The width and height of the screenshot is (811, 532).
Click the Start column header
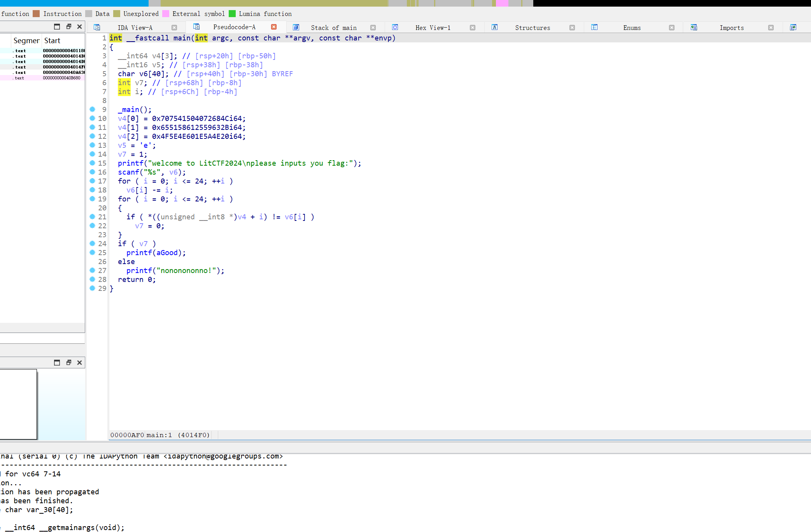(52, 40)
